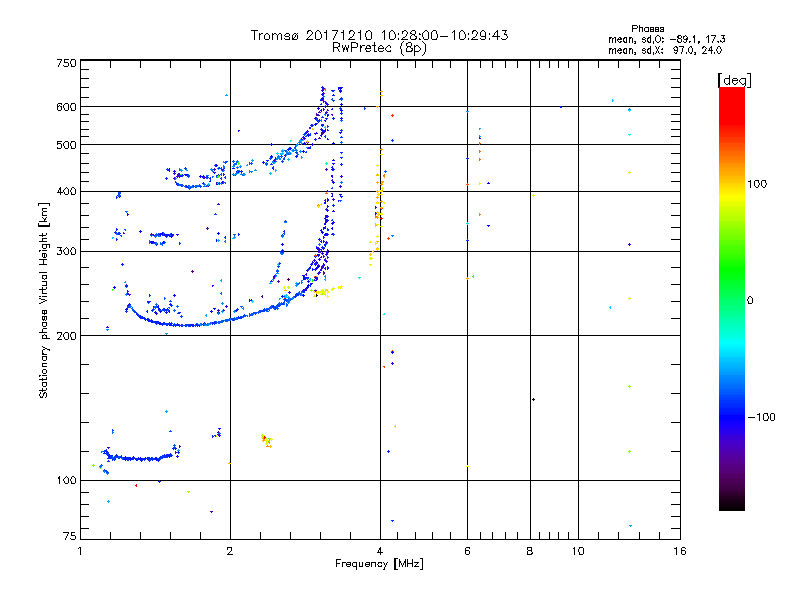Click the '8' frequency axis tick label

(x=530, y=551)
